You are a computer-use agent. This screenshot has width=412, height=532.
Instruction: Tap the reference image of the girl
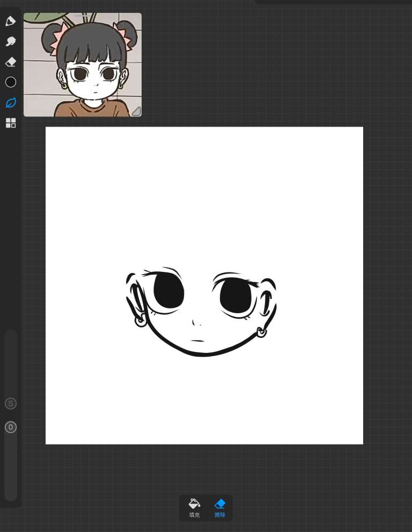tap(83, 65)
